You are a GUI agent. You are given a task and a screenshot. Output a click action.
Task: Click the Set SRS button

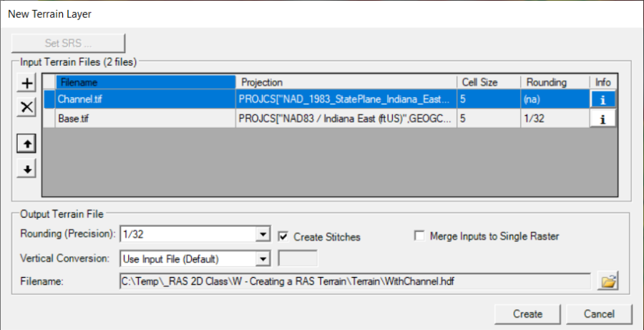(x=68, y=44)
